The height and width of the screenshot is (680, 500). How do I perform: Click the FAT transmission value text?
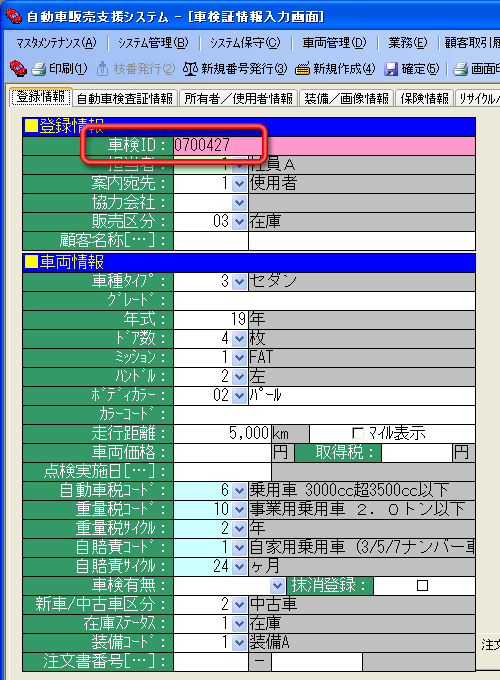click(x=261, y=357)
